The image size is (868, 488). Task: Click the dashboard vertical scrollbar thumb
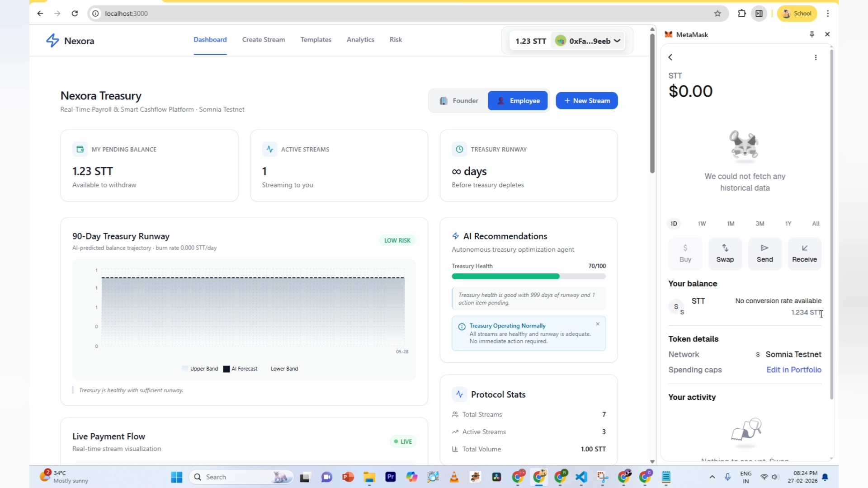652,104
